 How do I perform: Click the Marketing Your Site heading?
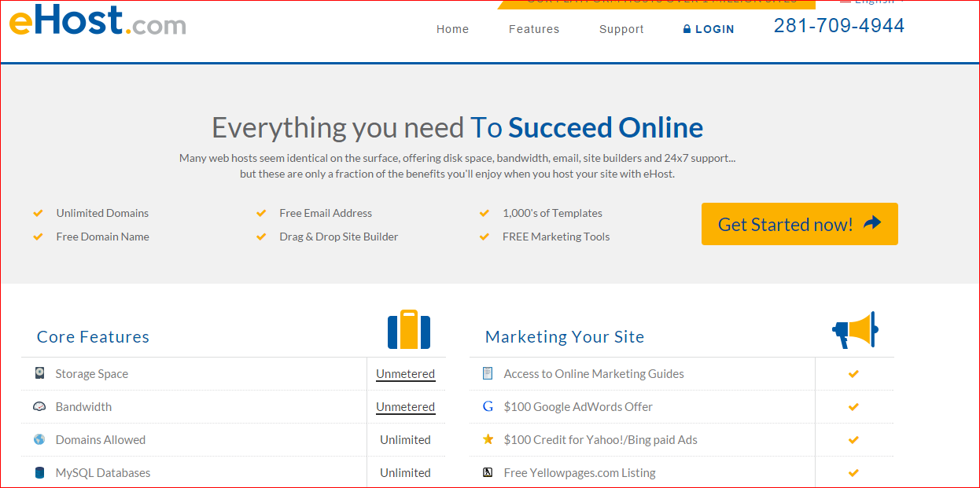click(565, 336)
